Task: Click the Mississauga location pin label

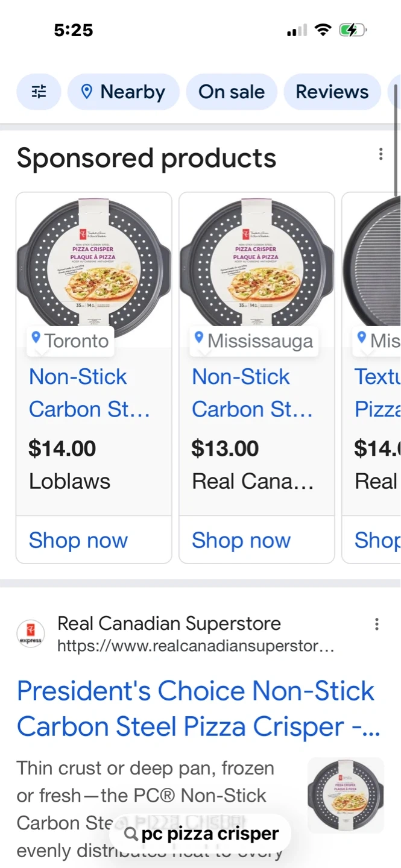Action: (254, 341)
